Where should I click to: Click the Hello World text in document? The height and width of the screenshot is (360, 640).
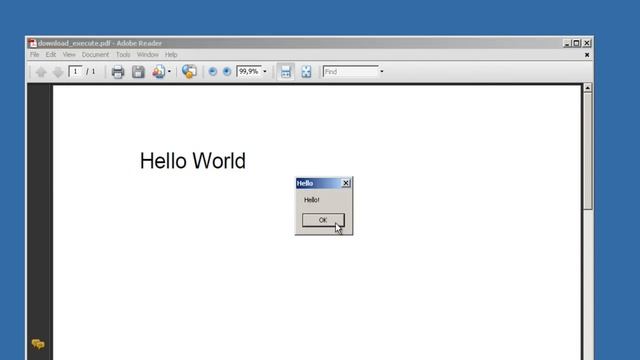tap(193, 161)
